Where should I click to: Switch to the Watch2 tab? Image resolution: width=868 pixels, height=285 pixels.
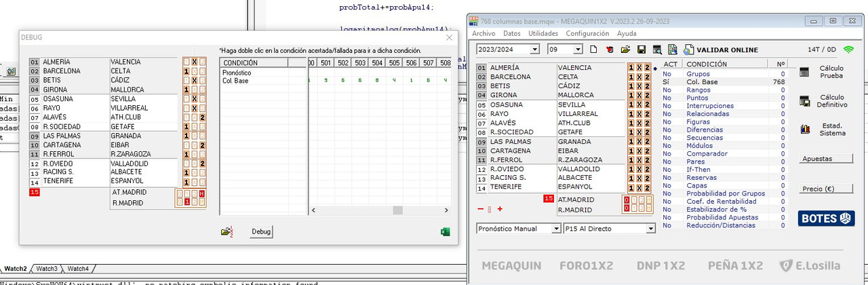pyautogui.click(x=16, y=269)
